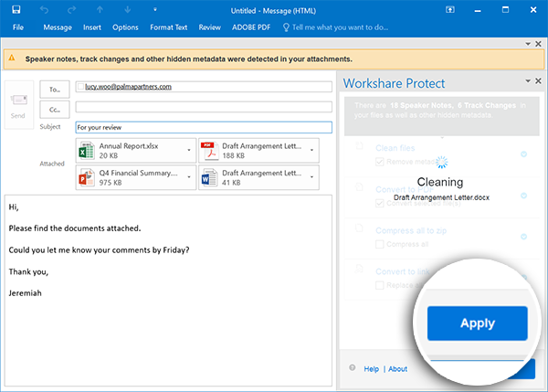Image resolution: width=548 pixels, height=392 pixels.
Task: Click the About link
Action: 397,369
